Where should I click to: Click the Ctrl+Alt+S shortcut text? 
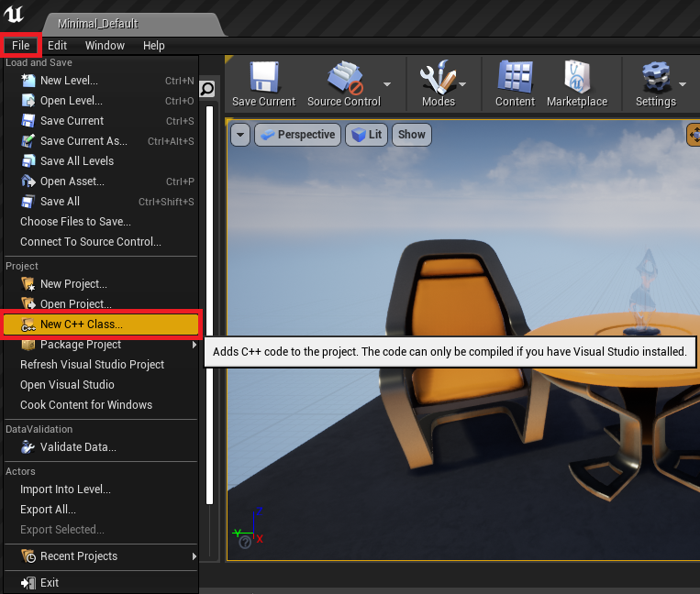[171, 141]
